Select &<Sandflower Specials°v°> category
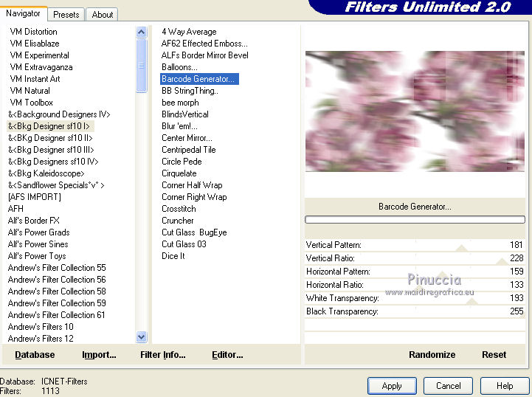532x397 pixels. [x=56, y=185]
